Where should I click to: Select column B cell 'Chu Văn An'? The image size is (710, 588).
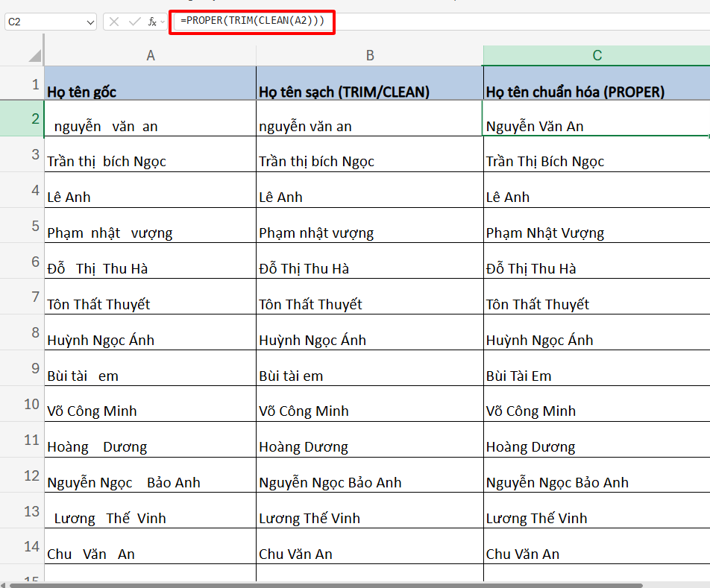369,546
